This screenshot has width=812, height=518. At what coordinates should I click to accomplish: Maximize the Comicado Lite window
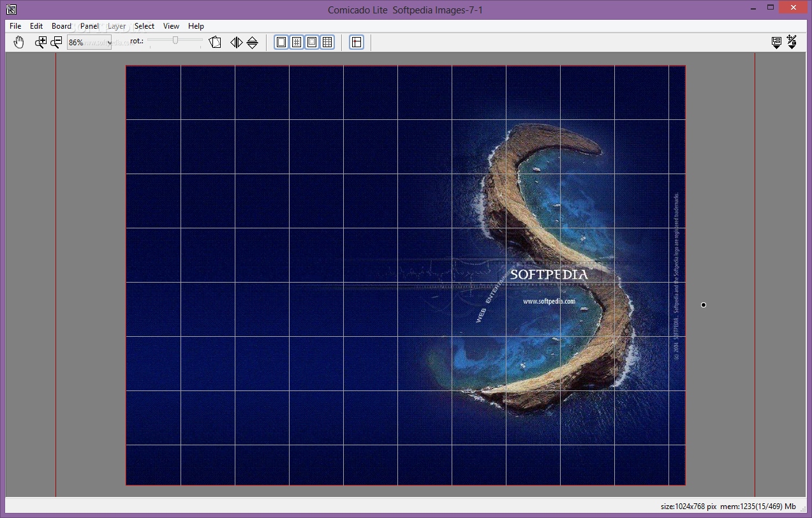(771, 7)
